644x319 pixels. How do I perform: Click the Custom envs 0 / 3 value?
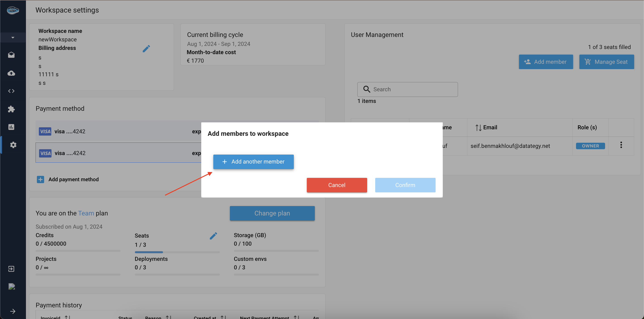pyautogui.click(x=239, y=268)
